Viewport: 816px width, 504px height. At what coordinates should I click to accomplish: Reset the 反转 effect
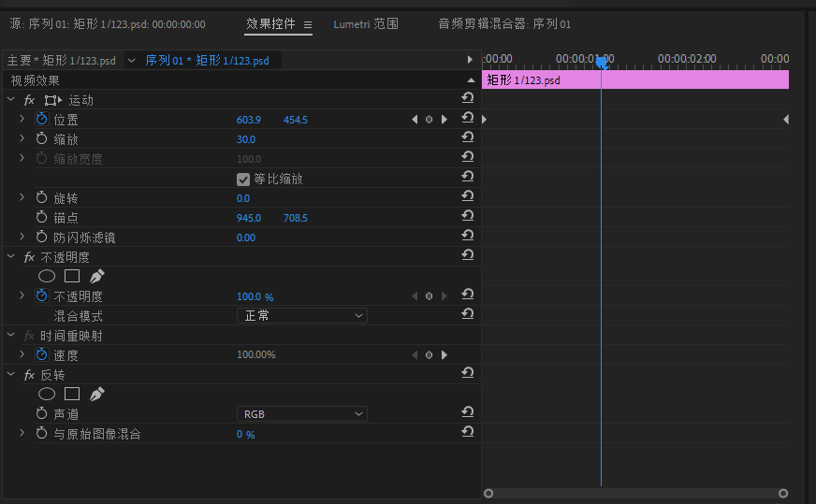click(x=467, y=373)
